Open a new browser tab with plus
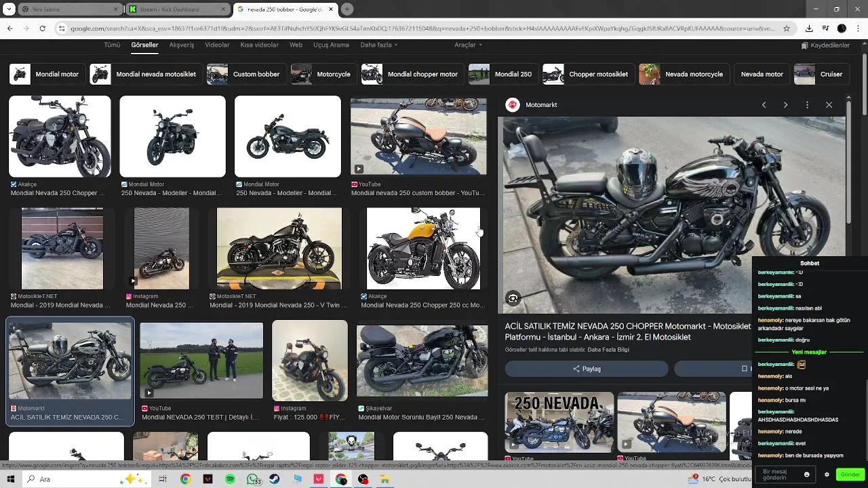 (347, 9)
